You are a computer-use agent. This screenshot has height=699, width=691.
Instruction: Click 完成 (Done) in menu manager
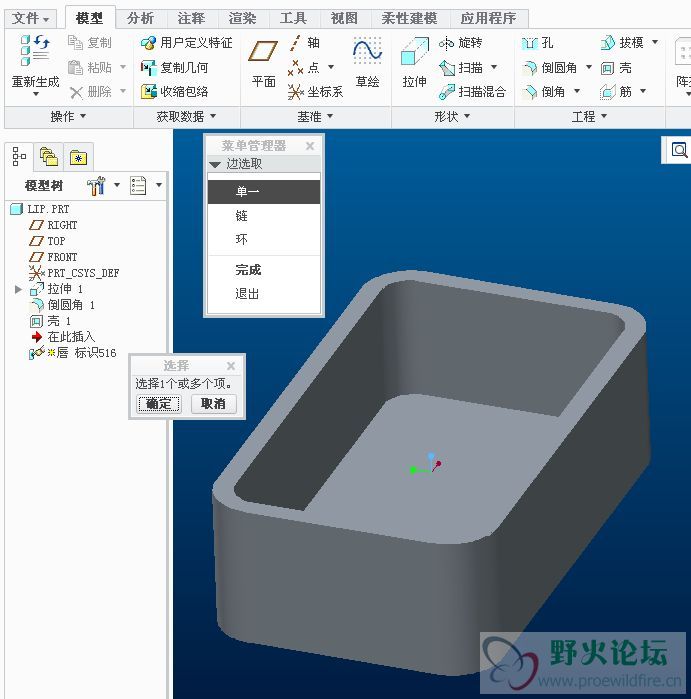point(264,270)
